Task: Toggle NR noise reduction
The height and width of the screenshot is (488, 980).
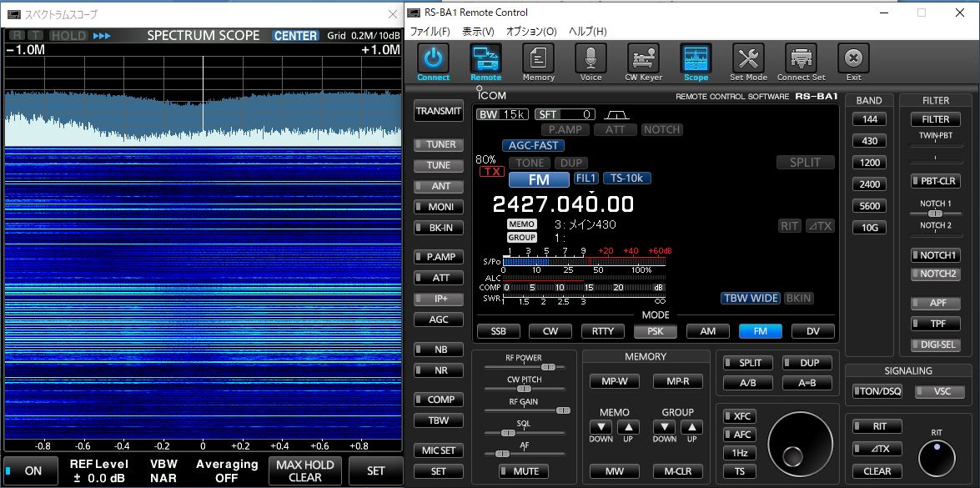Action: 439,370
